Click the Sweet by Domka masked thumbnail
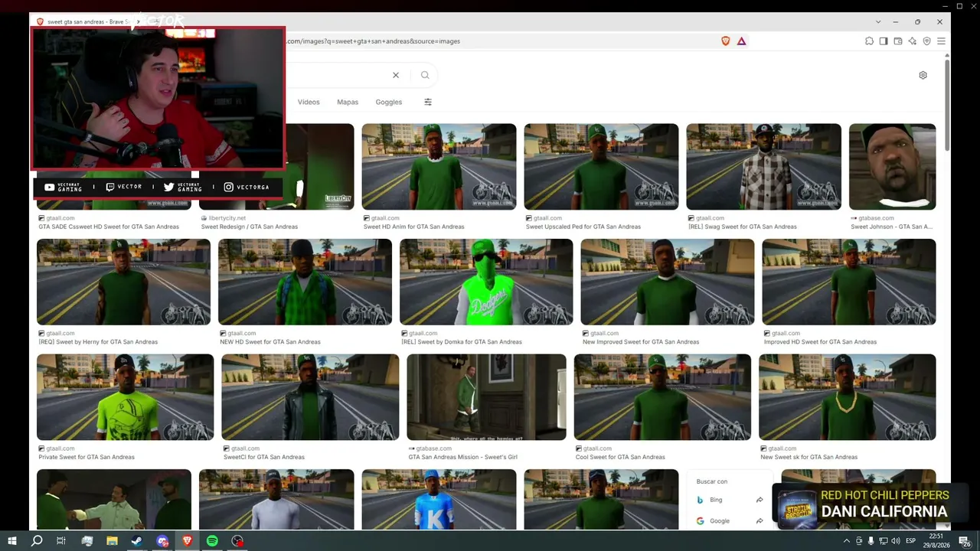This screenshot has height=551, width=980. click(x=486, y=282)
